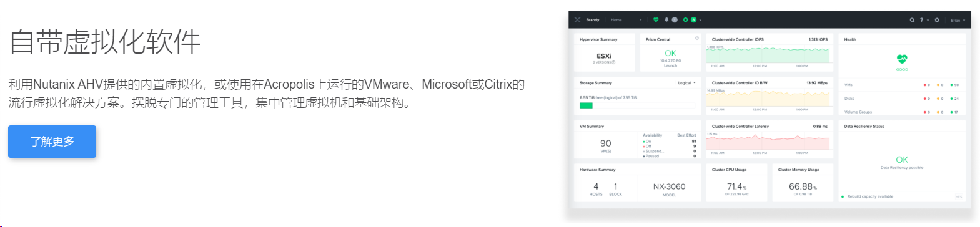This screenshot has width=980, height=227.
Task: Click the Disks row in Health panel
Action: pyautogui.click(x=901, y=99)
